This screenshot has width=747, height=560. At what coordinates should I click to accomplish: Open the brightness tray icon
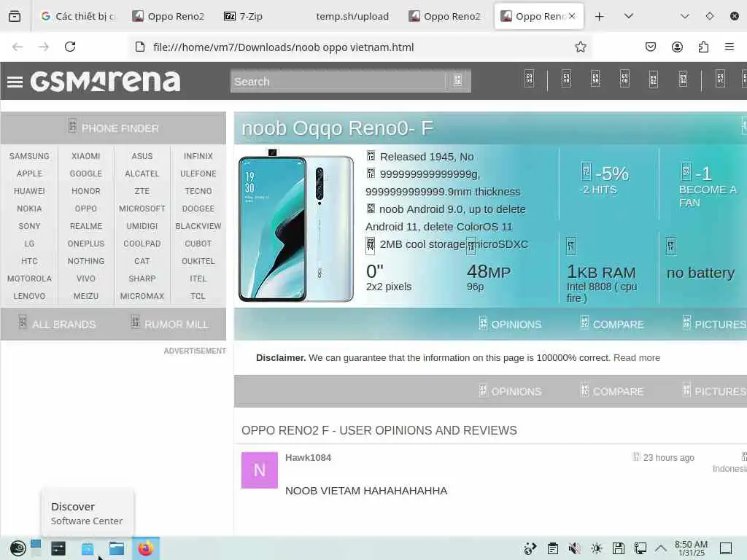[x=597, y=548]
